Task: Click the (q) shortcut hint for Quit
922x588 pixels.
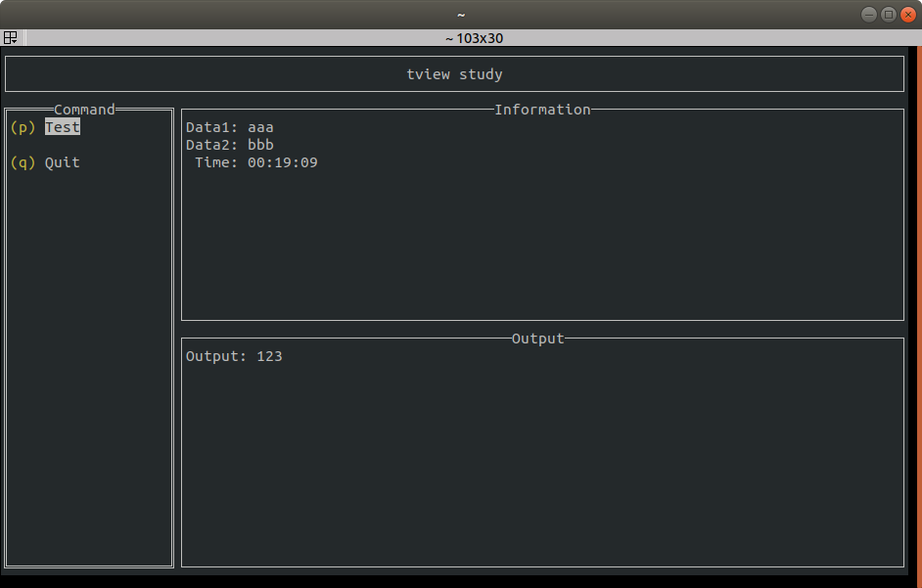Action: 22,162
